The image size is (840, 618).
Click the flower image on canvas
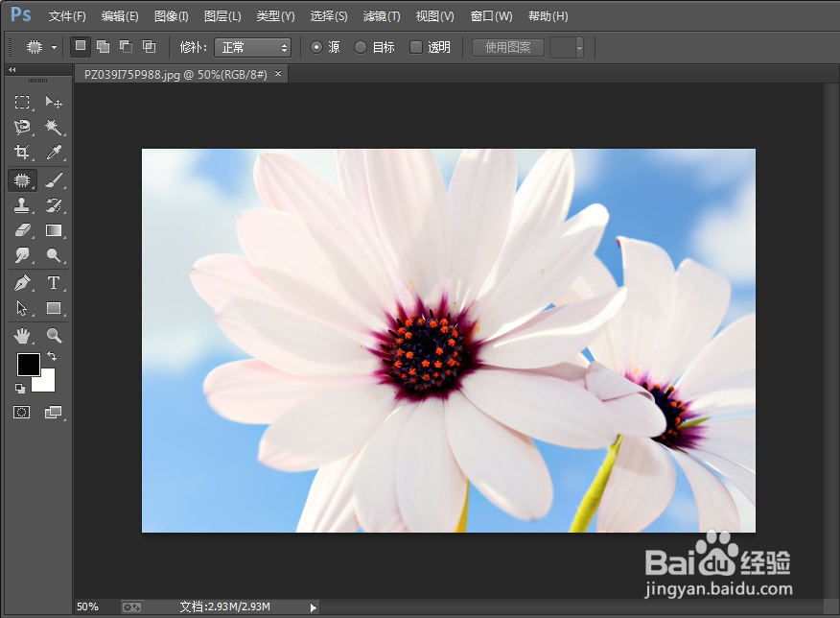(449, 341)
